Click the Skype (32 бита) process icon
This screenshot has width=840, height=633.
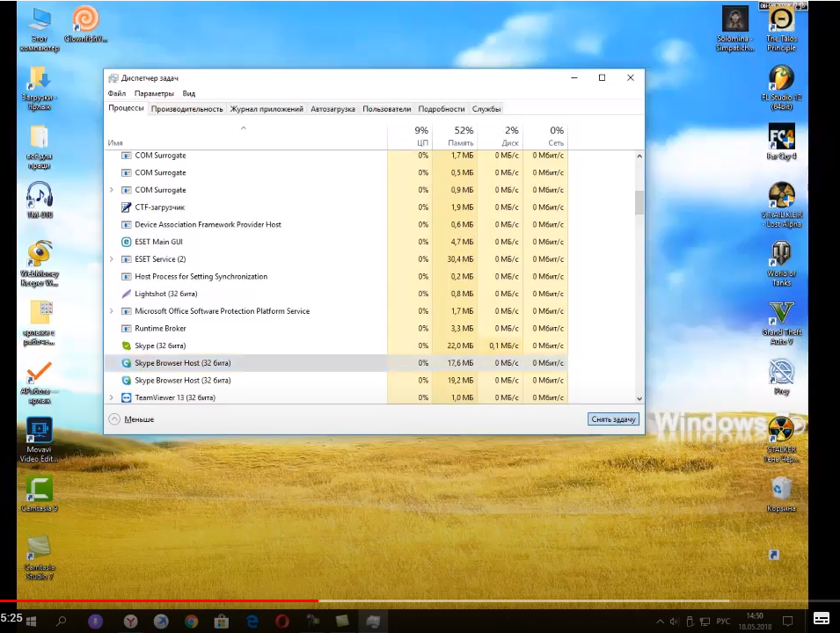(x=127, y=346)
